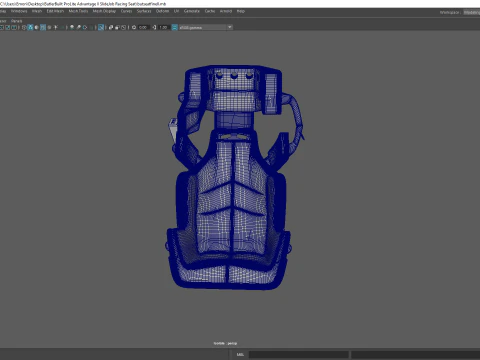This screenshot has width=480, height=360.
Task: Toggle the color management view transform icon
Action: tap(175, 27)
